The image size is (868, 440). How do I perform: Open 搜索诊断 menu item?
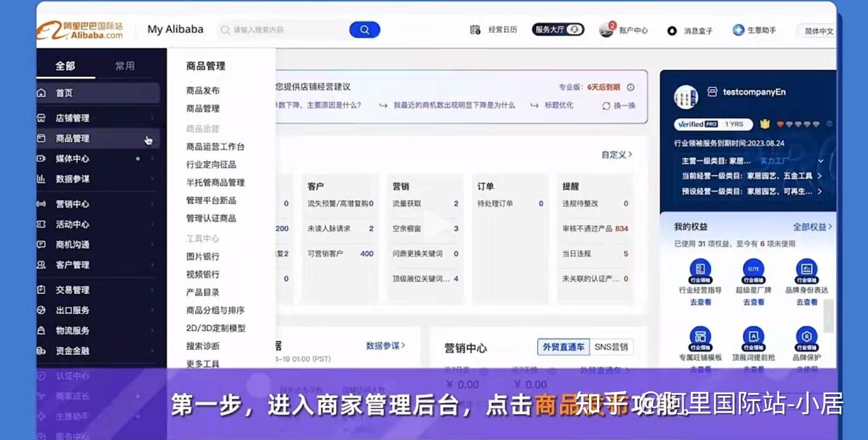click(203, 346)
